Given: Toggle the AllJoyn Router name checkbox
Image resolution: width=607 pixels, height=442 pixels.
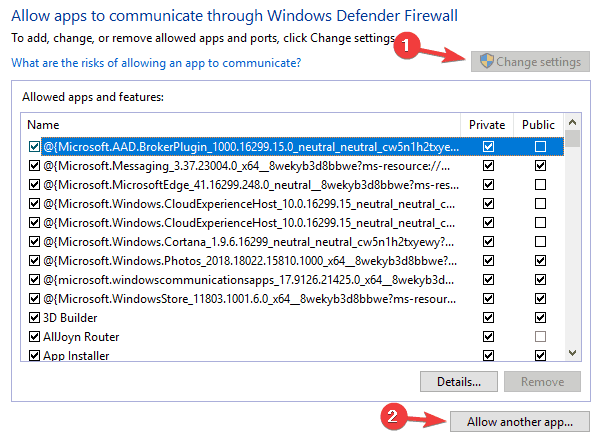Looking at the screenshot, I should 34,336.
